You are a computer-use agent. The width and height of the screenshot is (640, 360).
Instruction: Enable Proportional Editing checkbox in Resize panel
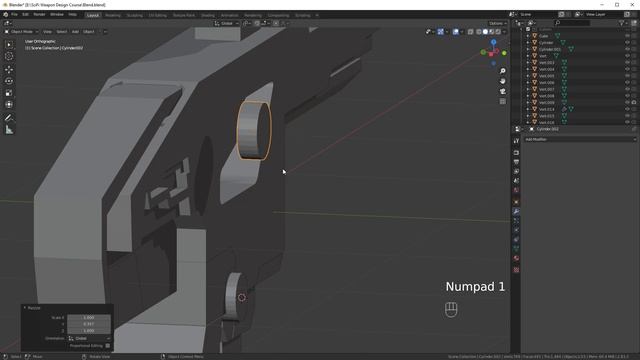coord(108,346)
